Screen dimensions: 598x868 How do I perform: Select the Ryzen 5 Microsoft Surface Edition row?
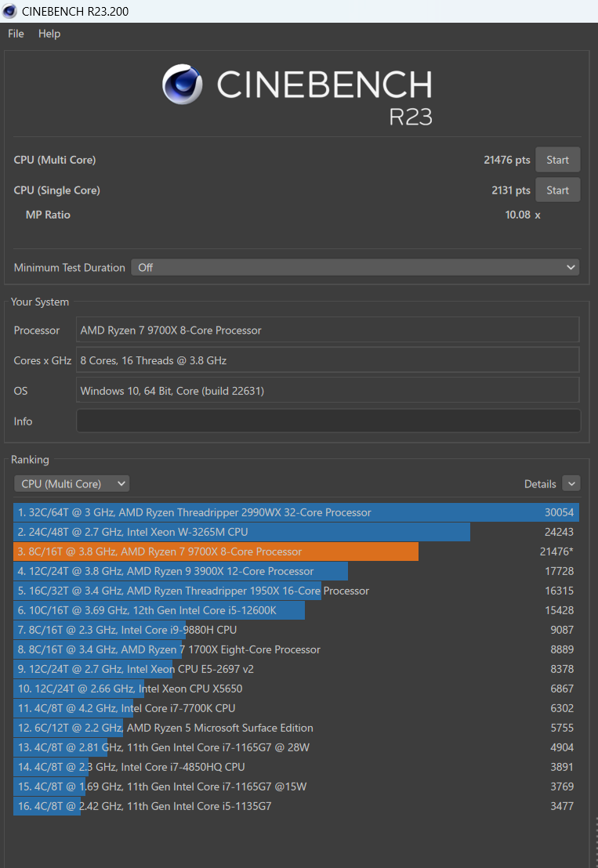(x=296, y=728)
